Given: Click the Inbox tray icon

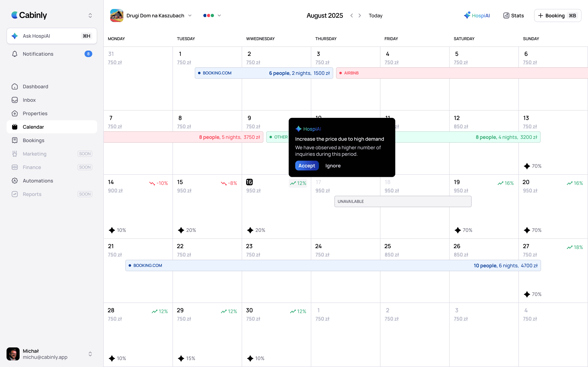Looking at the screenshot, I should (x=14, y=100).
